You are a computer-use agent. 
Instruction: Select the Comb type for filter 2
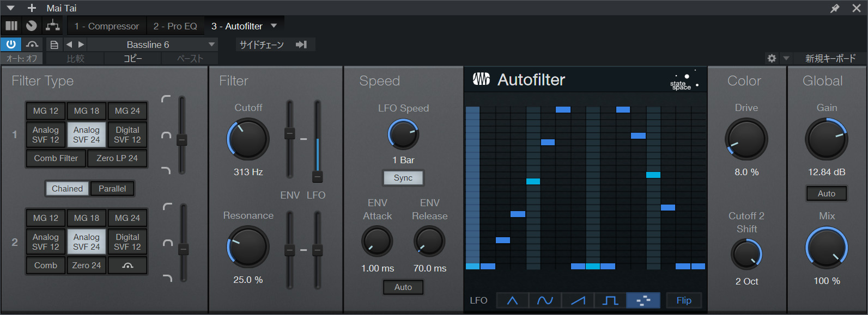coord(46,265)
